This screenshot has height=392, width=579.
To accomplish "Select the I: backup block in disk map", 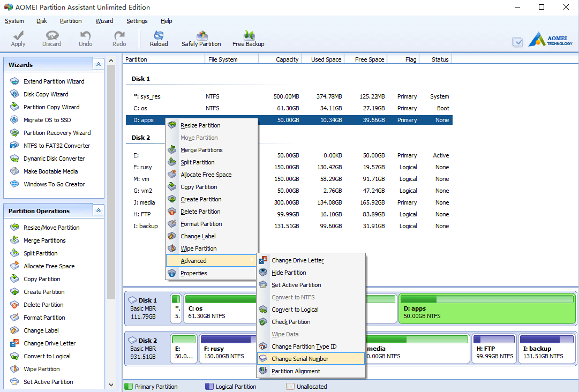I will (x=547, y=349).
